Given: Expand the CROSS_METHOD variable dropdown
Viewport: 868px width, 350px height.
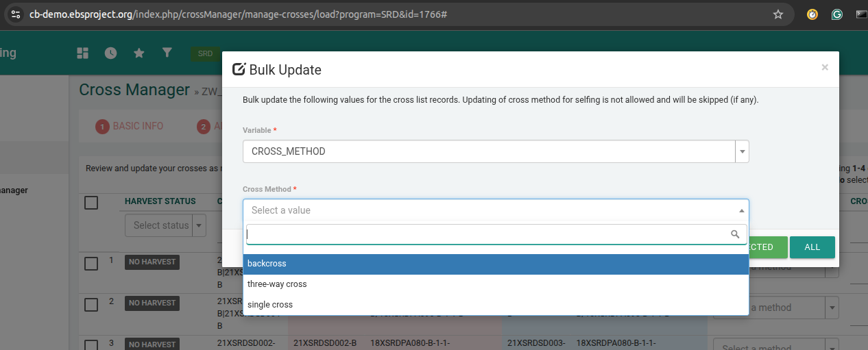Looking at the screenshot, I should (741, 151).
